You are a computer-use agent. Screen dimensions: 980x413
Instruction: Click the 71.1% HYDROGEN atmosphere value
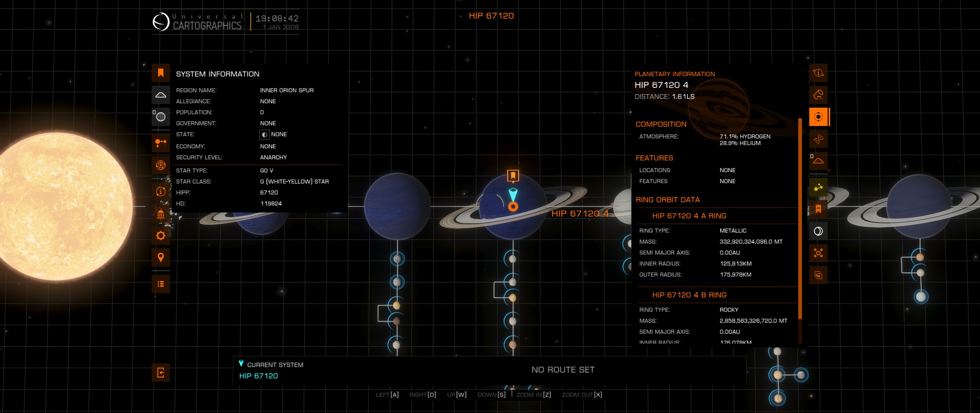tap(745, 136)
